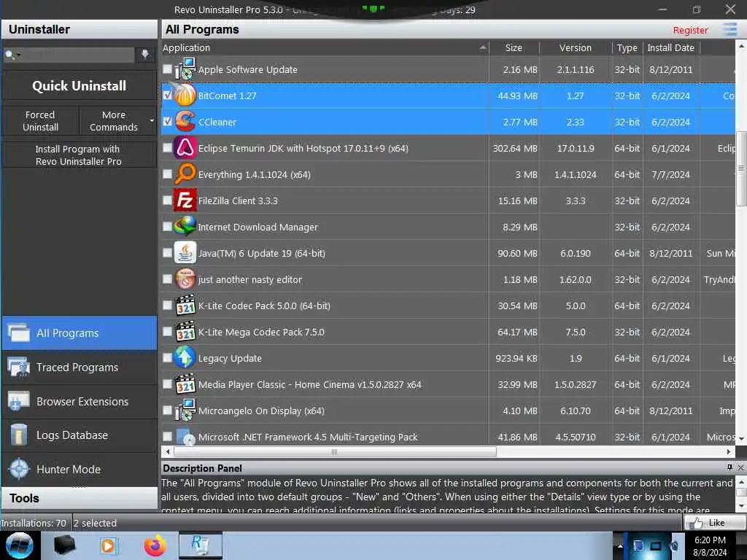Click the pin button next to search box
This screenshot has width=747, height=560.
pos(145,54)
